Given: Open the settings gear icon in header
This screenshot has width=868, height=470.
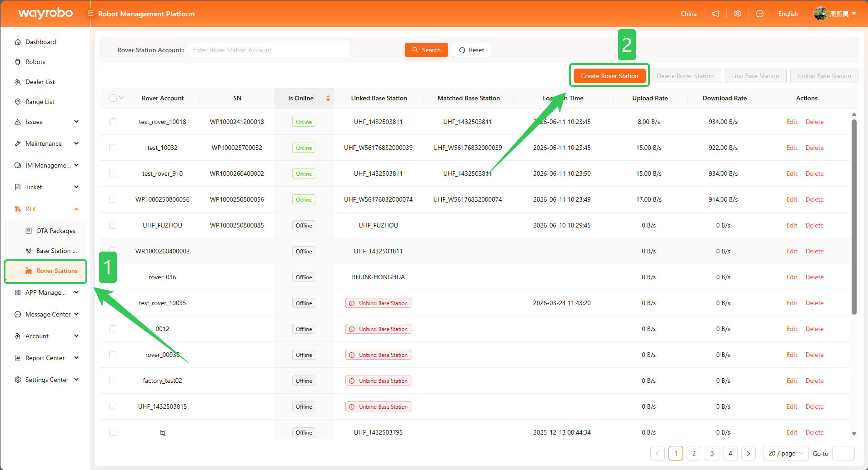Looking at the screenshot, I should click(x=738, y=14).
